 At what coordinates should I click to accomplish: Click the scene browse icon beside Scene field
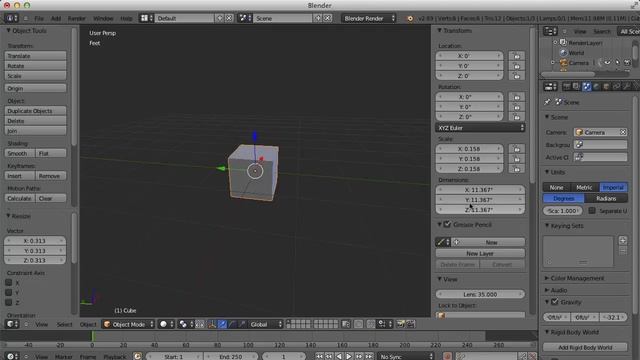(244, 18)
